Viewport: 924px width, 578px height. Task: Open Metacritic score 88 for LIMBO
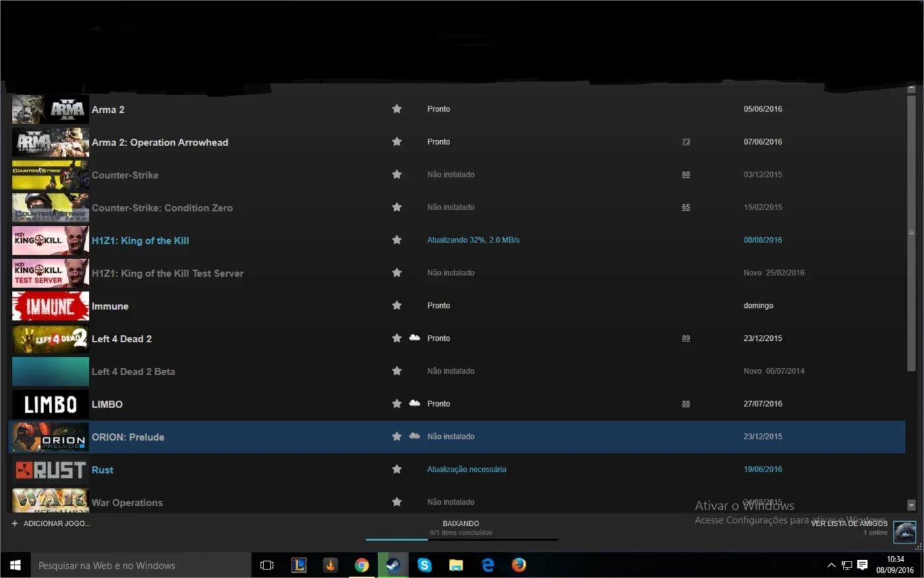(x=686, y=404)
